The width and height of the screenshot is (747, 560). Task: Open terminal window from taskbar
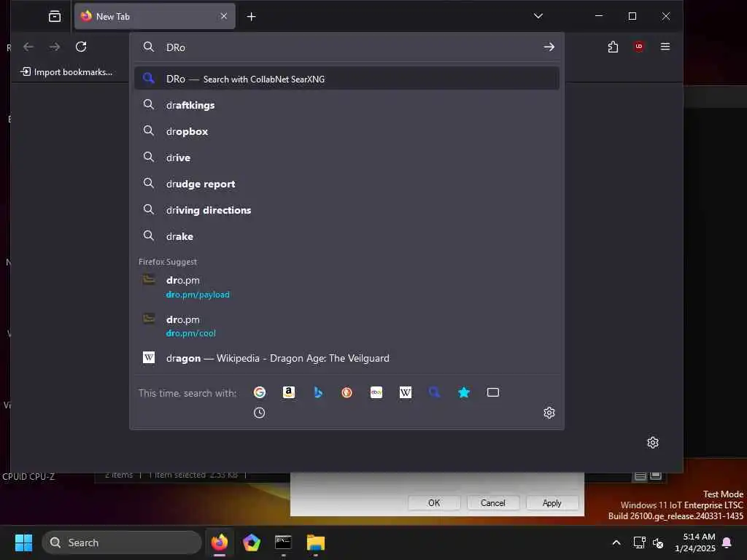click(x=284, y=542)
